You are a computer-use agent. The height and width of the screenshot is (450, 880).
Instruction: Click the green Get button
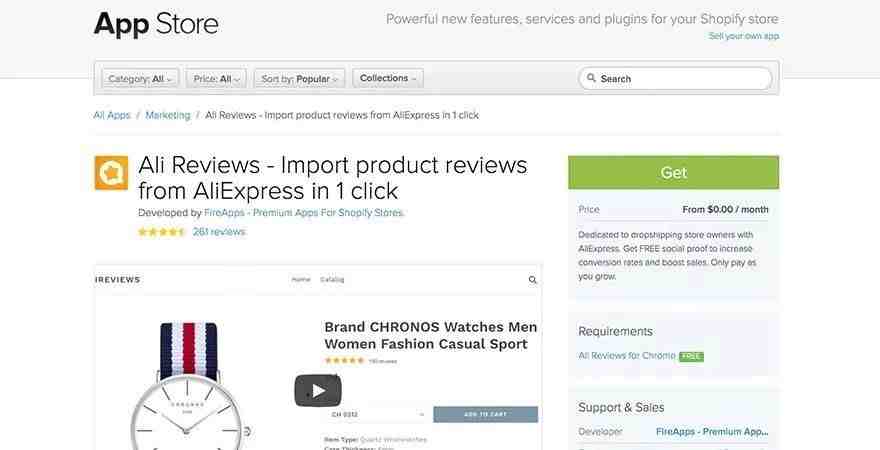pos(673,172)
